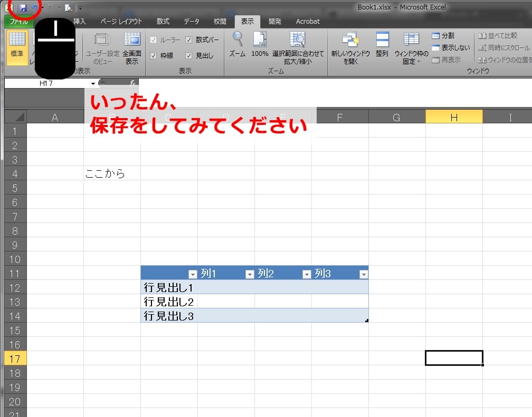Uncheck the 枠線 gridlines checkbox
Image resolution: width=532 pixels, height=417 pixels.
(x=153, y=55)
